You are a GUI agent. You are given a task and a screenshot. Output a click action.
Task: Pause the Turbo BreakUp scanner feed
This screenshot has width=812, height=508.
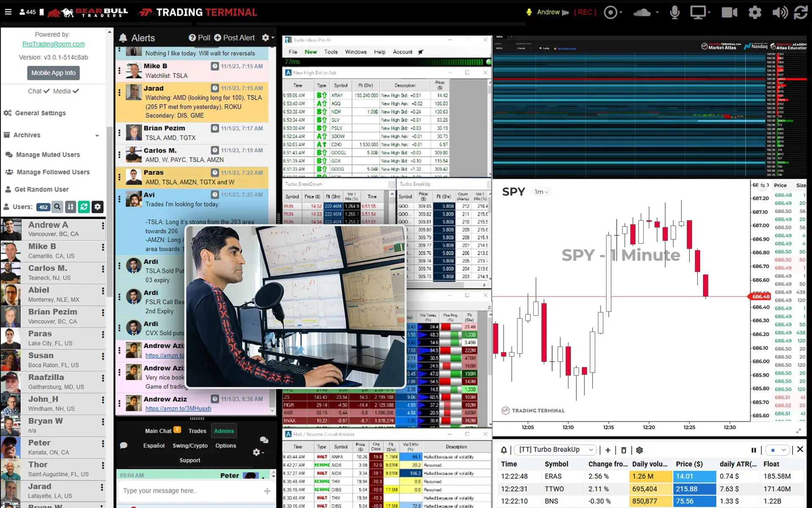(754, 450)
